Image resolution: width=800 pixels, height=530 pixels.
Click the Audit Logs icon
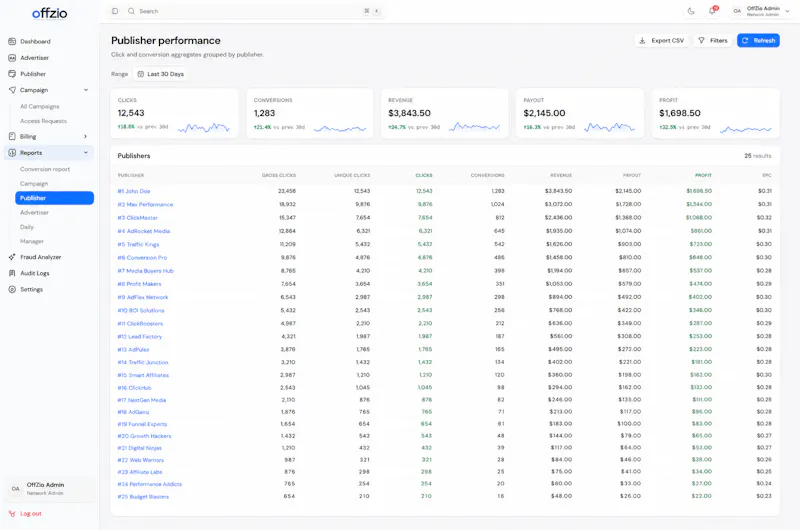point(12,273)
